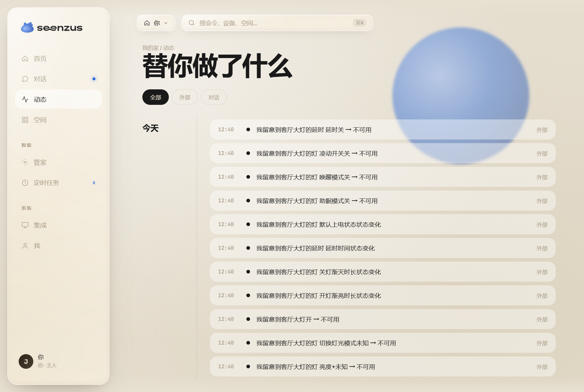The image size is (584, 392).
Task: Select the 对话 filter tab
Action: tap(214, 97)
